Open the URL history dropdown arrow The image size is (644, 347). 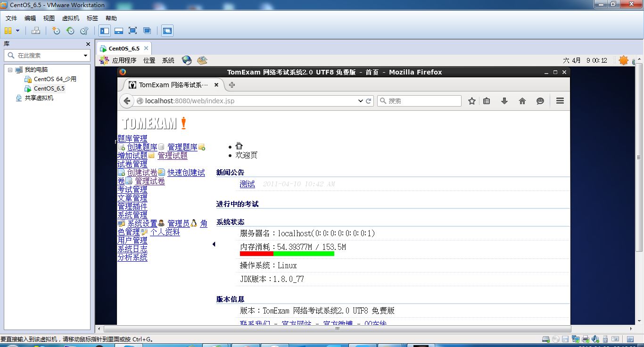pyautogui.click(x=361, y=101)
